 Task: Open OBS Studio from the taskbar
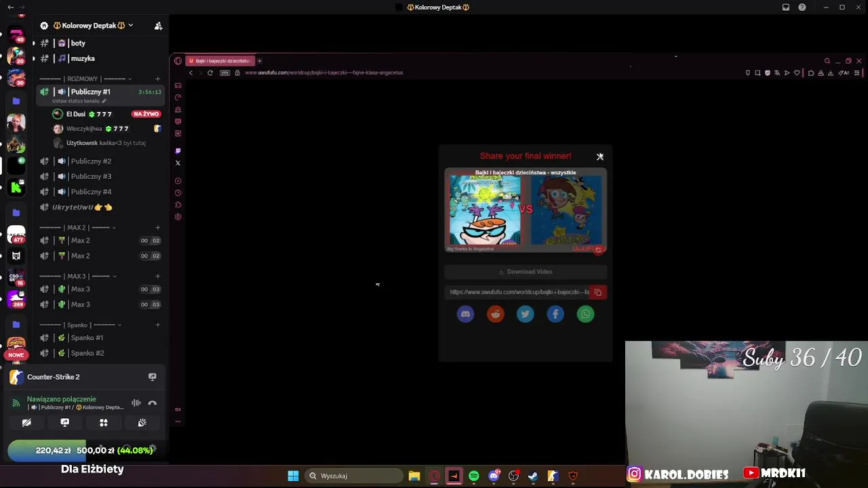(513, 476)
